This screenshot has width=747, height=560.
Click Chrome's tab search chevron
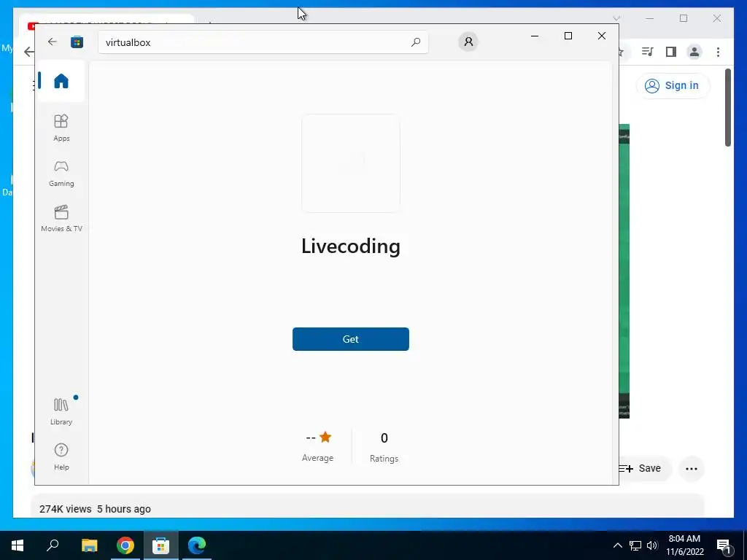click(x=616, y=18)
